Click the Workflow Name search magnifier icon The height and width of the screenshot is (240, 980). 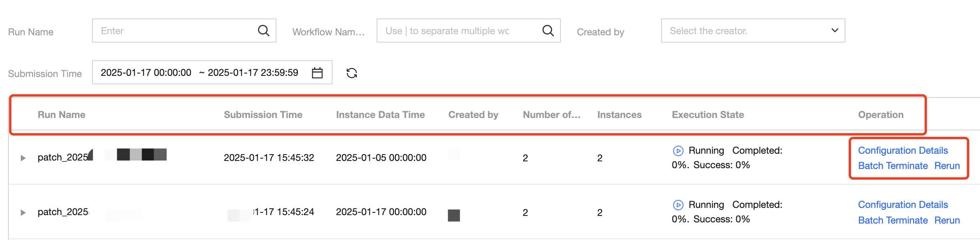click(548, 31)
